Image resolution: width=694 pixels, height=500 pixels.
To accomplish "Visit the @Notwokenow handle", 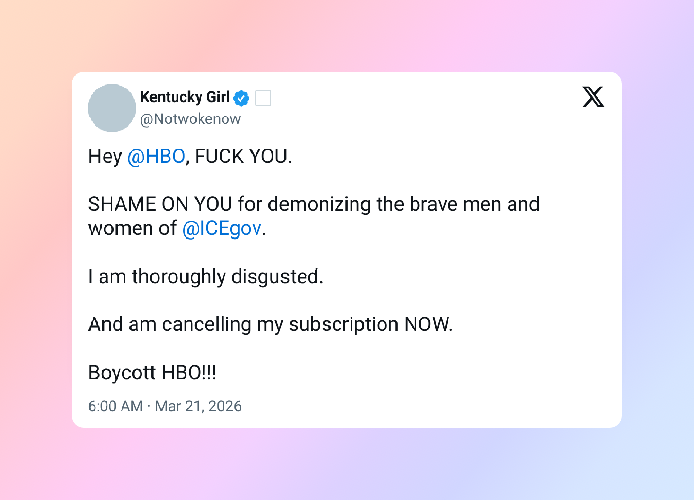I will [190, 119].
